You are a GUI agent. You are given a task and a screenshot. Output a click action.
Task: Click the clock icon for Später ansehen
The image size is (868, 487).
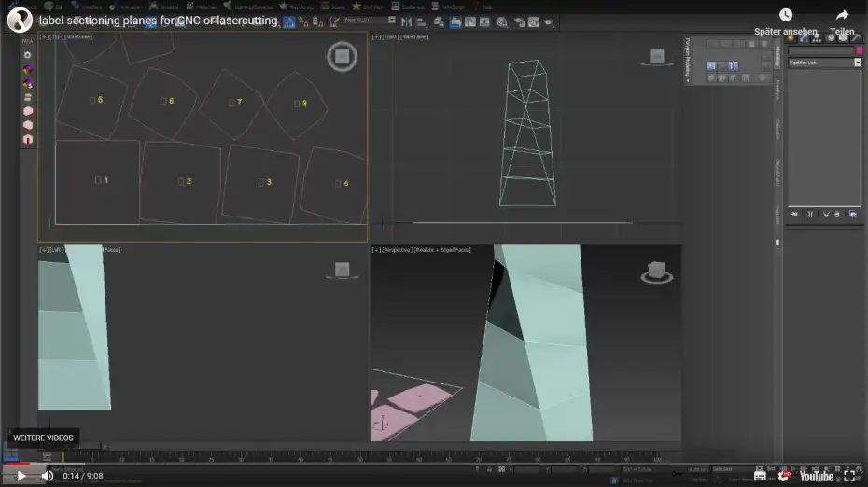(x=786, y=15)
